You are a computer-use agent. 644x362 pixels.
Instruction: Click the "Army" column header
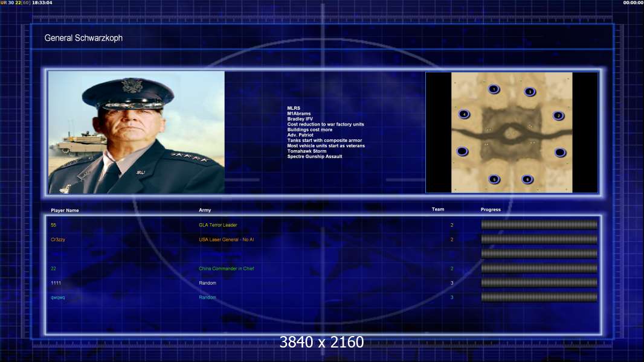(x=205, y=210)
